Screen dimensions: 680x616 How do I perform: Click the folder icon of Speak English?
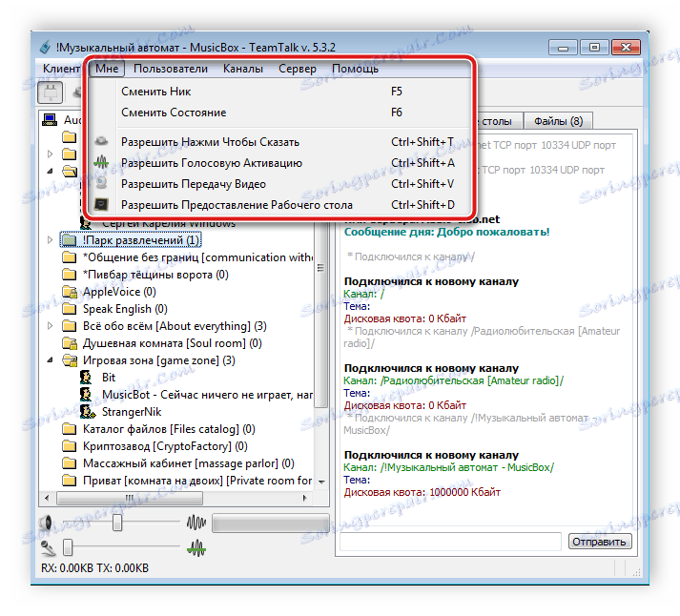[69, 309]
